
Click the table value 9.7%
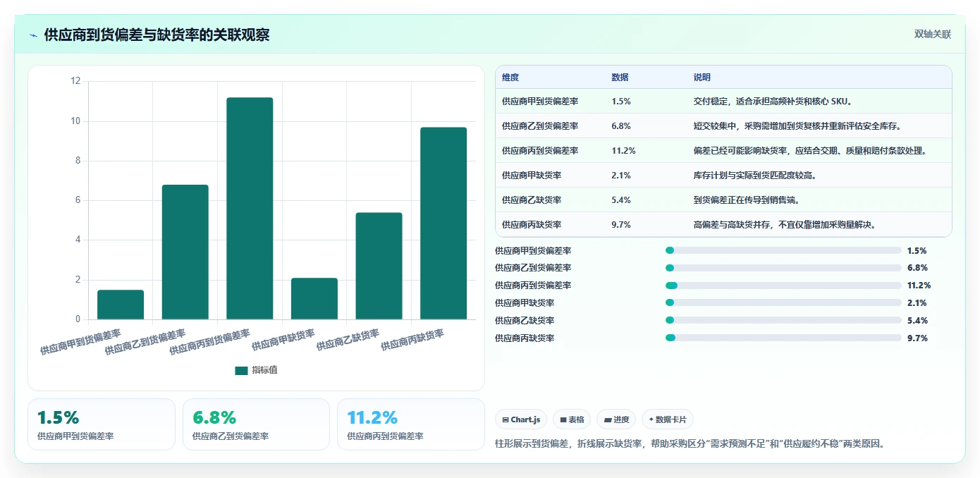[x=621, y=225]
